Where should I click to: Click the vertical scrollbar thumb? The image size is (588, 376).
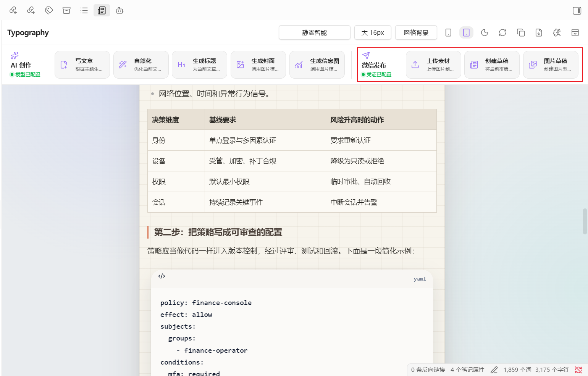pyautogui.click(x=585, y=221)
